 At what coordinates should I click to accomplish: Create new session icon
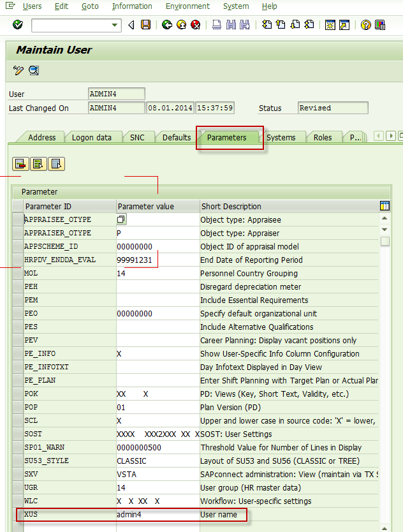[330, 25]
